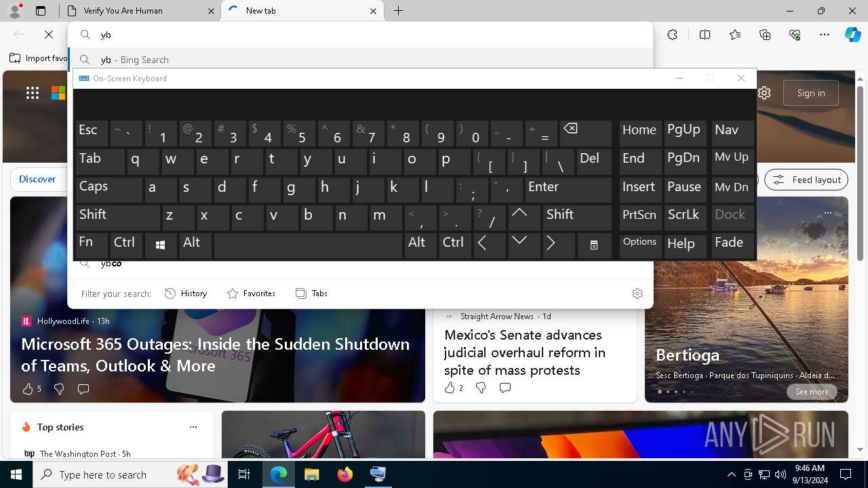Select the New tab tab
Image resolution: width=868 pixels, height=488 pixels.
pos(302,11)
